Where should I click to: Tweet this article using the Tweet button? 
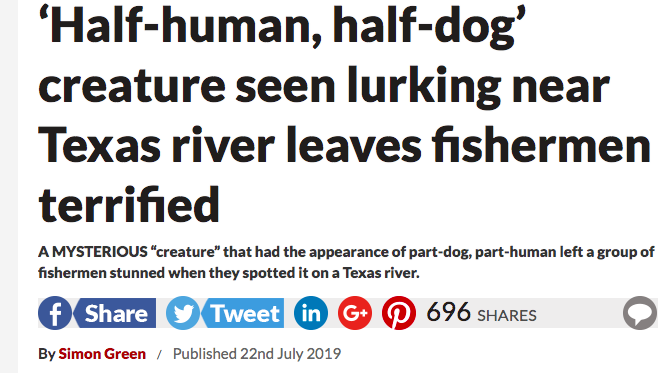pos(243,313)
